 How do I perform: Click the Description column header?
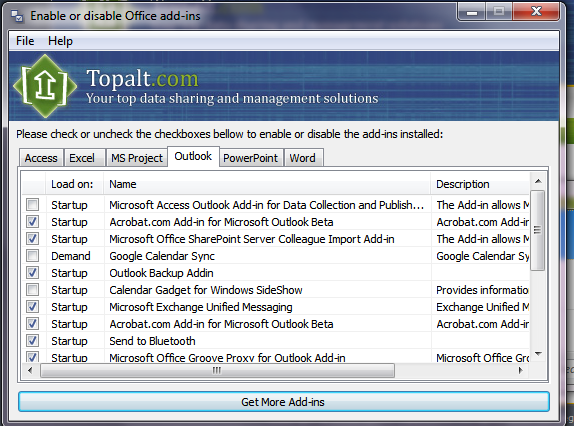[480, 184]
